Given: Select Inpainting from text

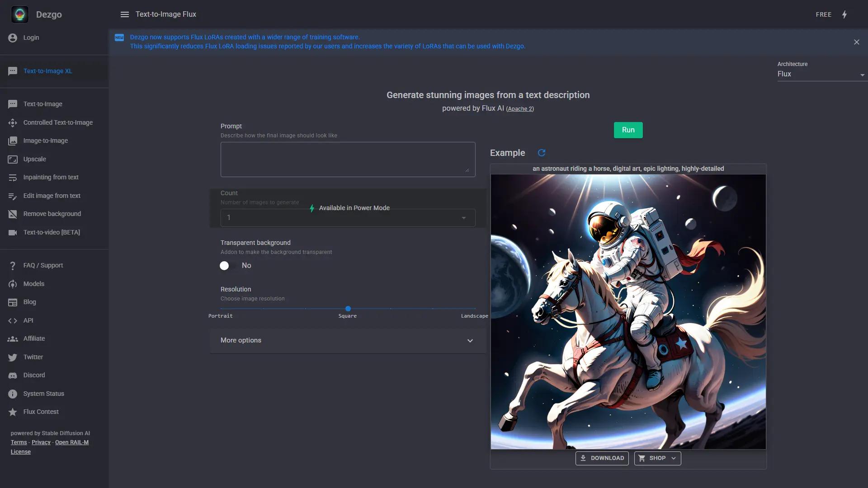Looking at the screenshot, I should pyautogui.click(x=51, y=177).
